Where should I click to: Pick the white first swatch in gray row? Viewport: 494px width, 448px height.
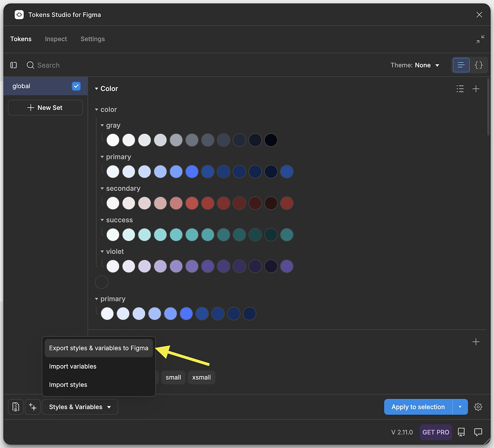pos(113,140)
